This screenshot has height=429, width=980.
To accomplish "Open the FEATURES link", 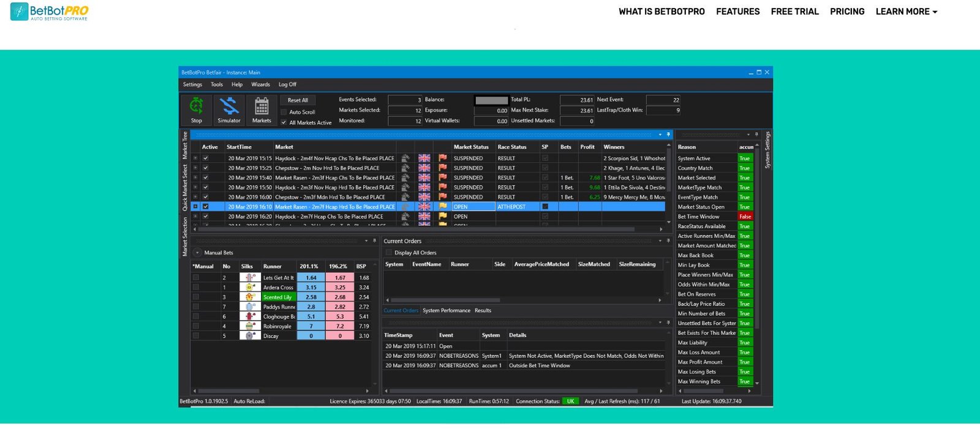I will (737, 12).
